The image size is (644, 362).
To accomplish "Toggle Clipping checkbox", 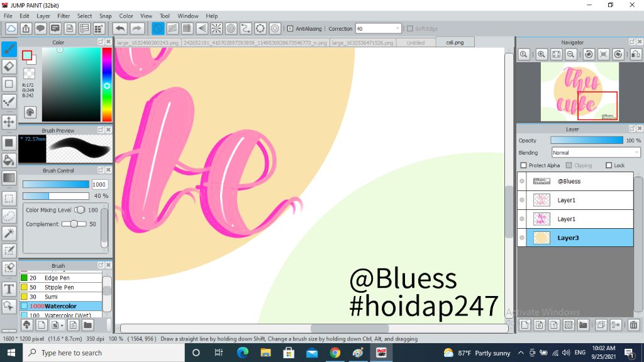I will tap(569, 165).
